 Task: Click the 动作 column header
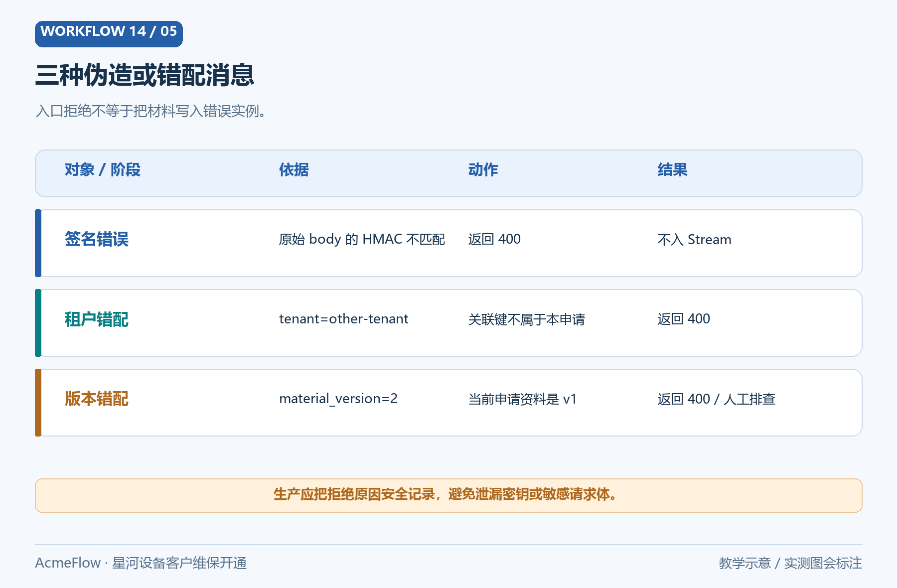(x=483, y=170)
